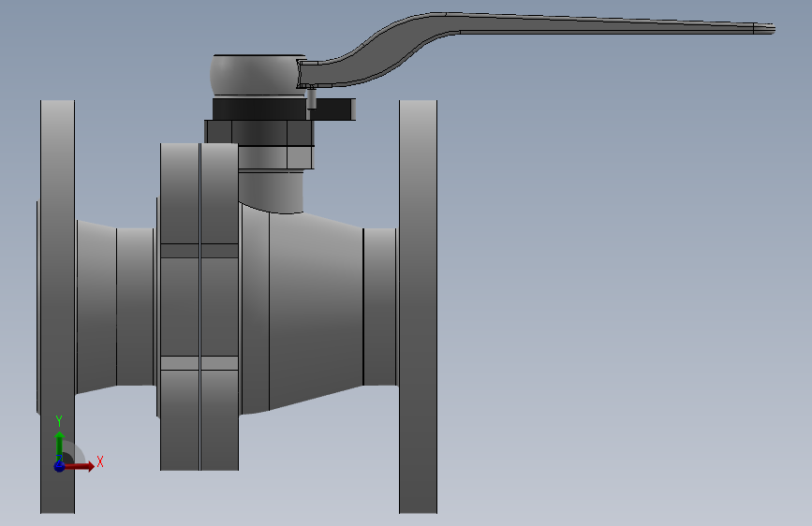The width and height of the screenshot is (812, 526).
Task: Select the small stop pin below handle
Action: pyautogui.click(x=312, y=98)
